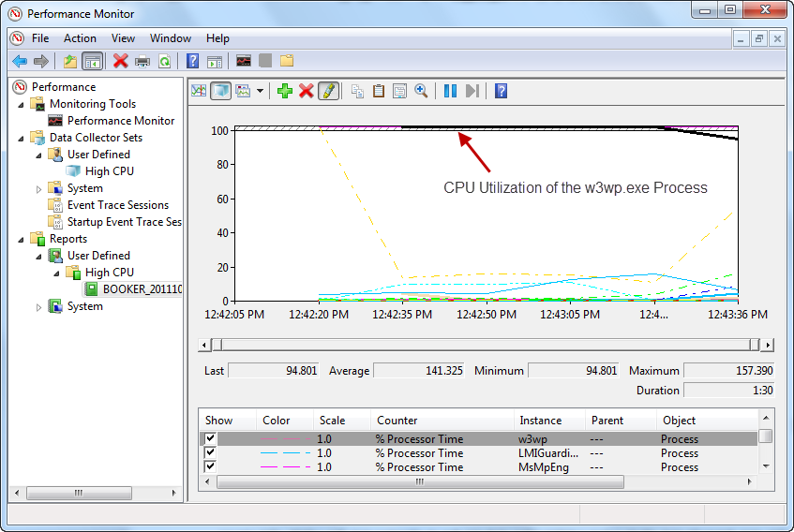The width and height of the screenshot is (794, 532).
Task: Click the Paste Counter List clipboard icon
Action: pyautogui.click(x=379, y=91)
